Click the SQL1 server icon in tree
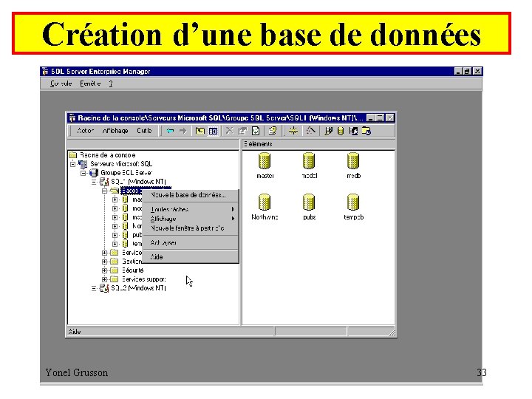 pyautogui.click(x=104, y=182)
